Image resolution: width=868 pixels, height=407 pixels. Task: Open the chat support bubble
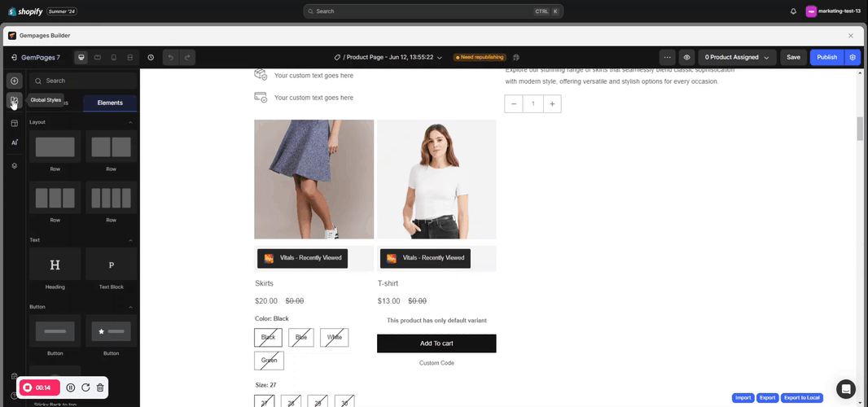847,388
